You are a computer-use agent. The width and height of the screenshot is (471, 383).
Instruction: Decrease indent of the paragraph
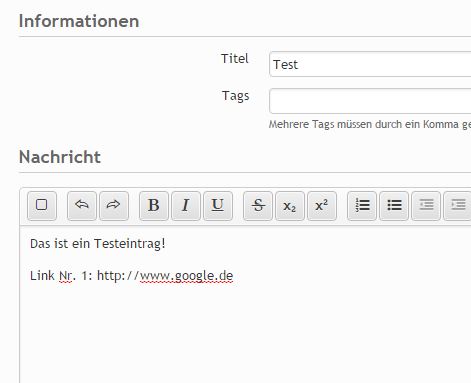pos(426,206)
